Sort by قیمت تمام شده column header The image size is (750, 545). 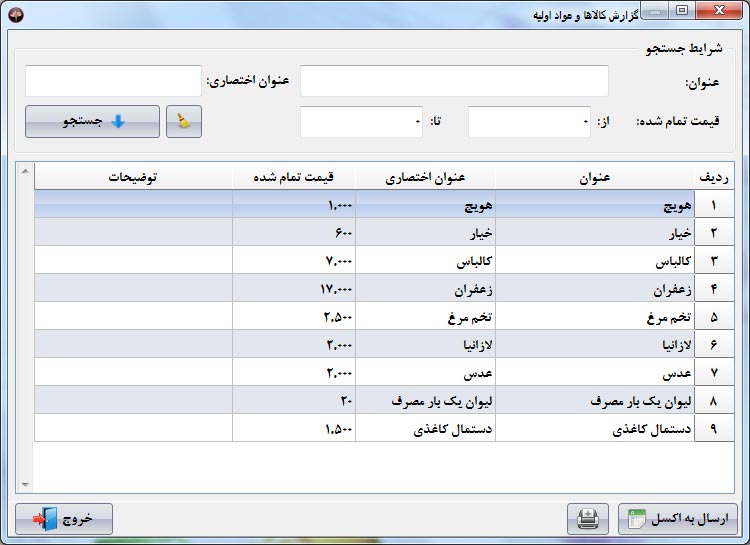pos(294,178)
